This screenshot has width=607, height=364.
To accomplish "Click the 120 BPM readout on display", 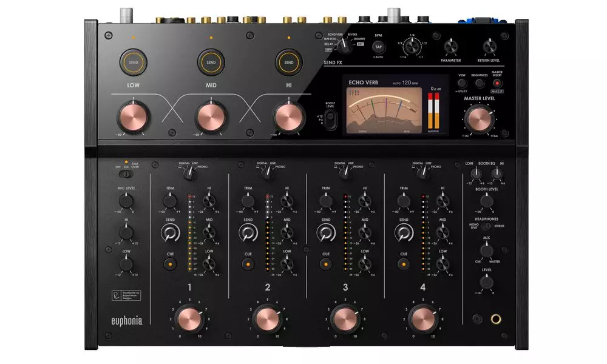I will (x=410, y=83).
